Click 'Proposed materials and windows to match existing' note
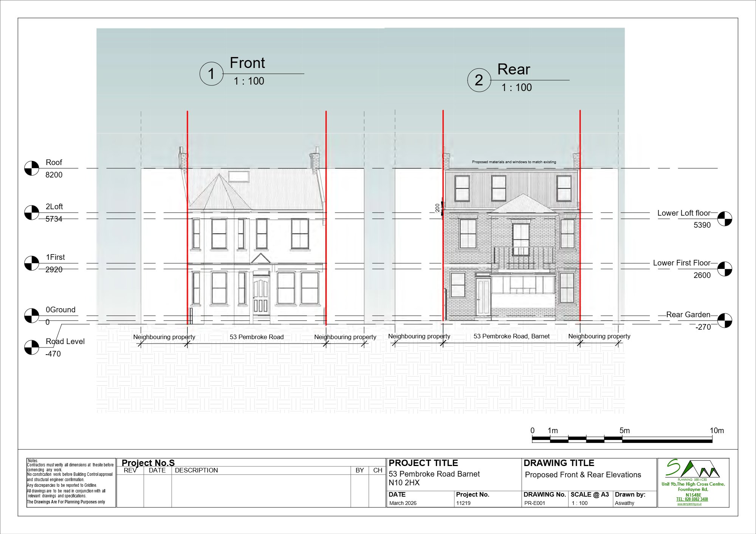Image resolution: width=756 pixels, height=534 pixels. click(x=514, y=162)
